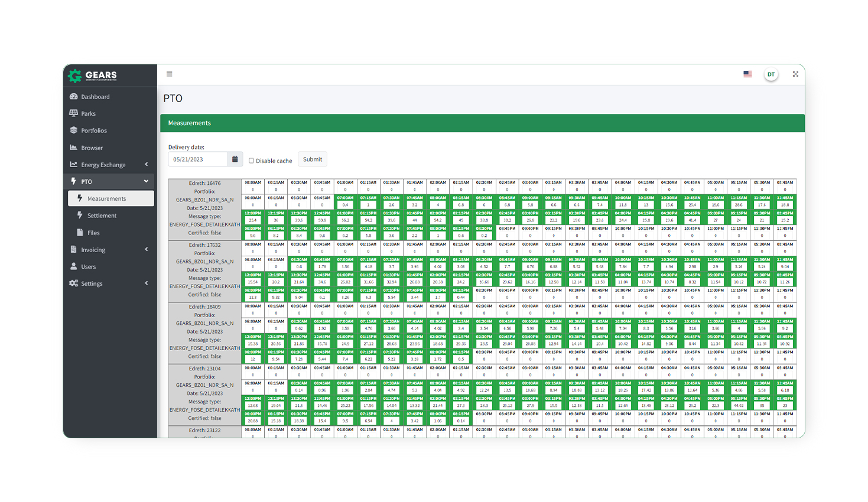868x502 pixels.
Task: Expand the Invoicing submenu arrow
Action: pyautogui.click(x=147, y=250)
